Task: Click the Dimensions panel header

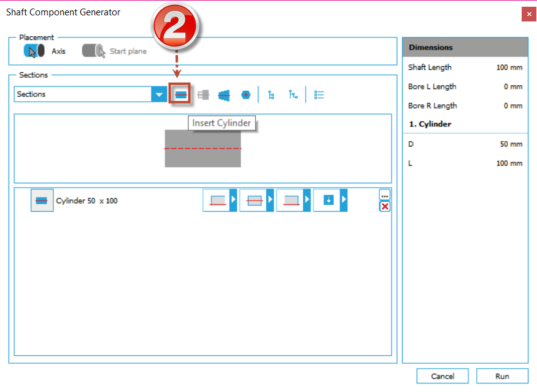Action: click(465, 47)
